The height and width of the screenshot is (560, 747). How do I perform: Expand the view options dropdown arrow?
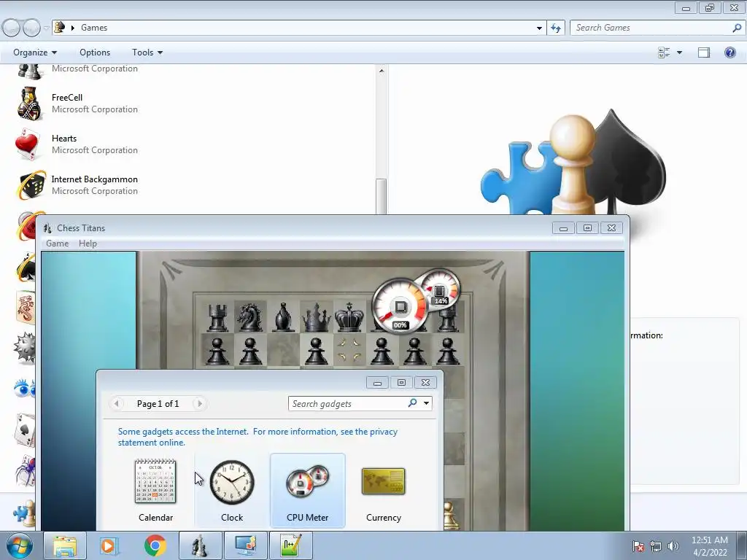(679, 52)
